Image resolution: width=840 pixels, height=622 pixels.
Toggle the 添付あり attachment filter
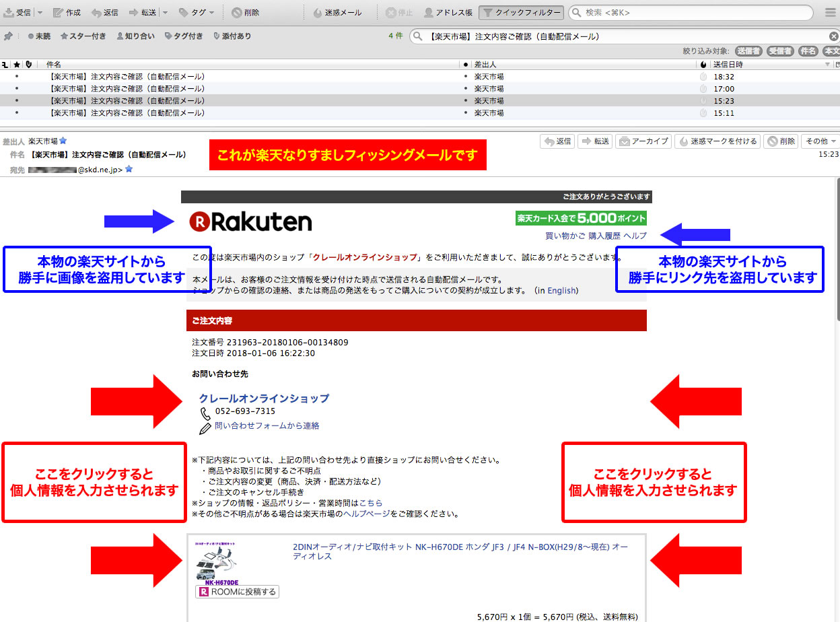point(232,36)
